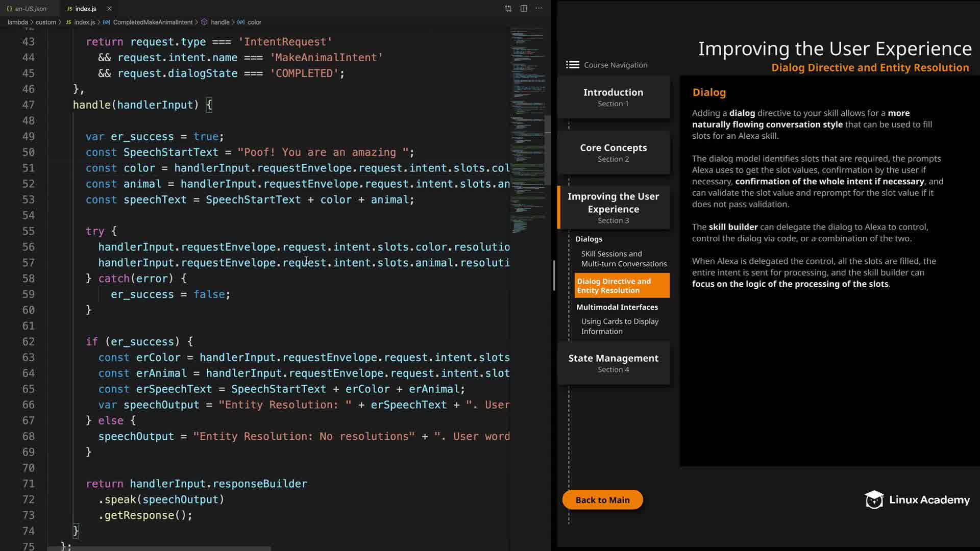Click the code minimap overview
Screen dimensions: 980x551
[527, 128]
